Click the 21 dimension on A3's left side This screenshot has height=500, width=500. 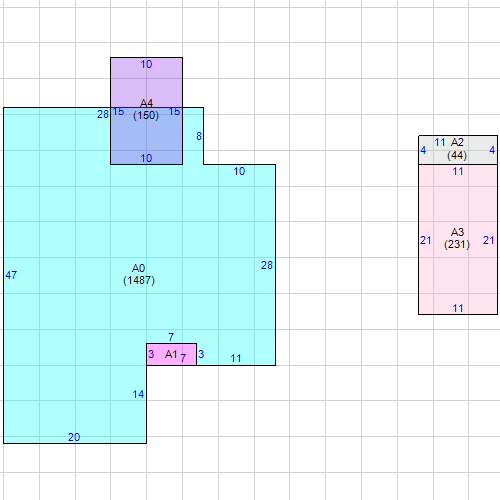(x=426, y=240)
